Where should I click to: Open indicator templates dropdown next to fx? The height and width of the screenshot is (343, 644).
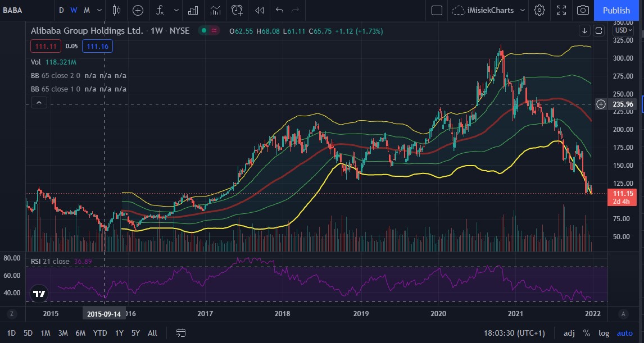coord(176,10)
